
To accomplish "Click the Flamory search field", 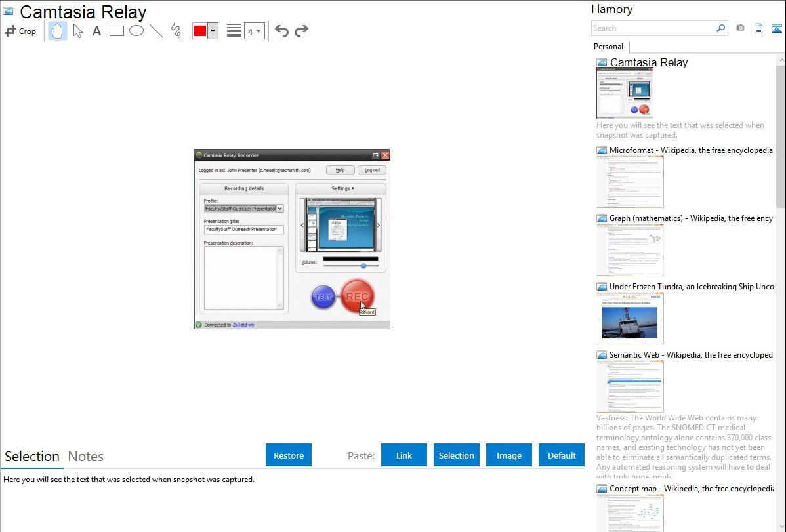I will [x=653, y=28].
